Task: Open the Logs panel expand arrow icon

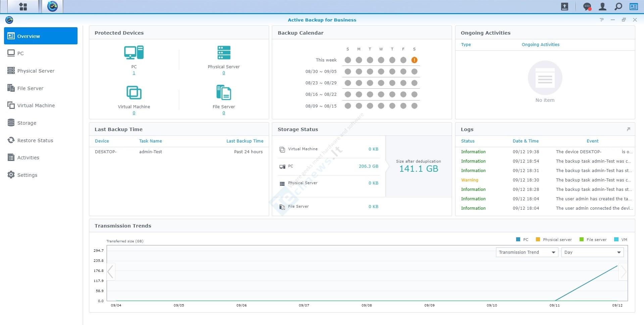Action: (628, 129)
